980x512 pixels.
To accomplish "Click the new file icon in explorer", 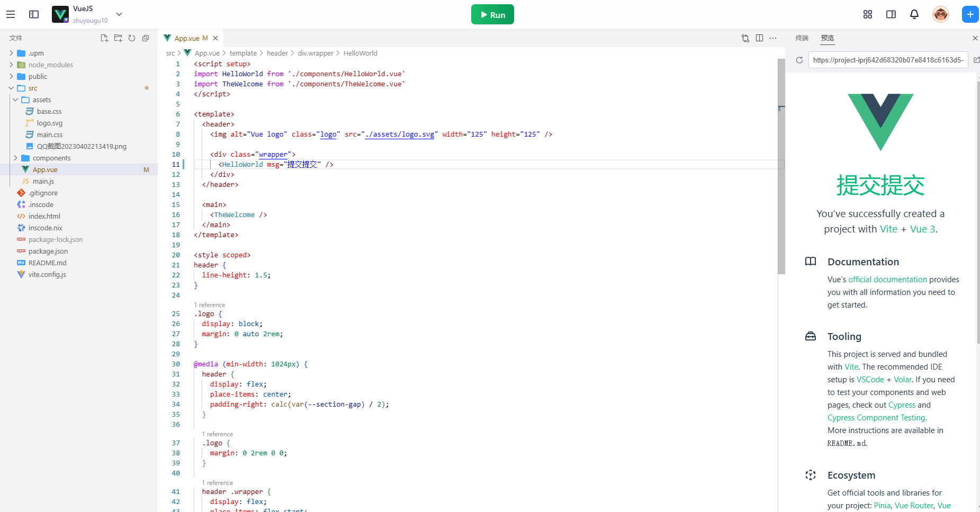I will (104, 38).
